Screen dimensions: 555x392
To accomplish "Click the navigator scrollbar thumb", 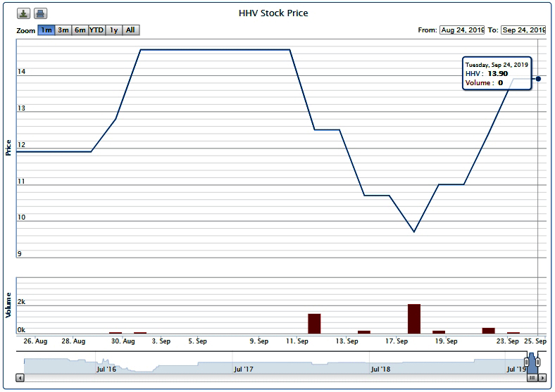I will pos(532,378).
